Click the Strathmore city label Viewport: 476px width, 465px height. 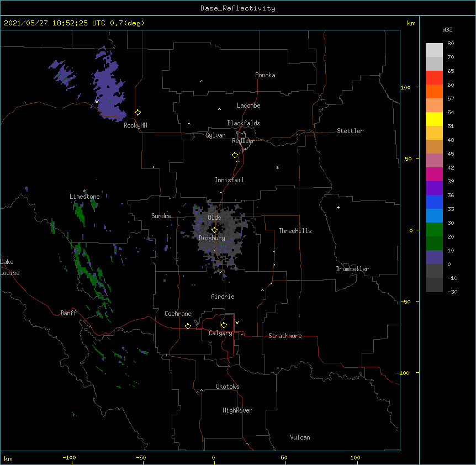coord(285,336)
